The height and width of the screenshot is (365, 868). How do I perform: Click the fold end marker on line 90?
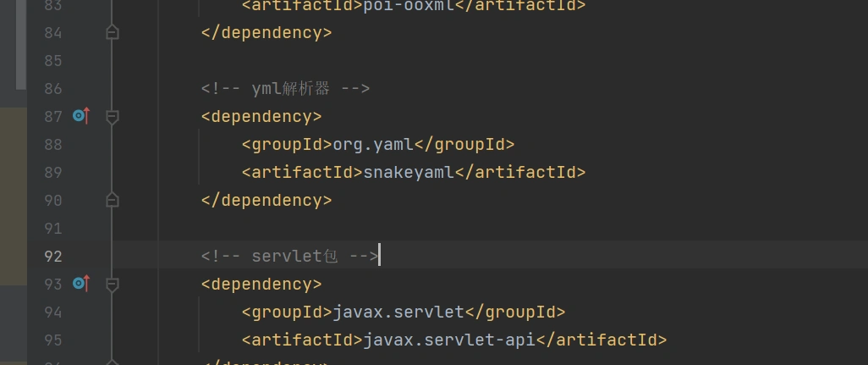[112, 200]
